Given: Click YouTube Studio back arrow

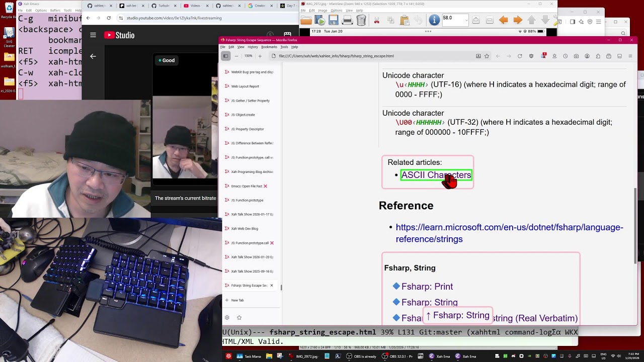Looking at the screenshot, I should [93, 56].
